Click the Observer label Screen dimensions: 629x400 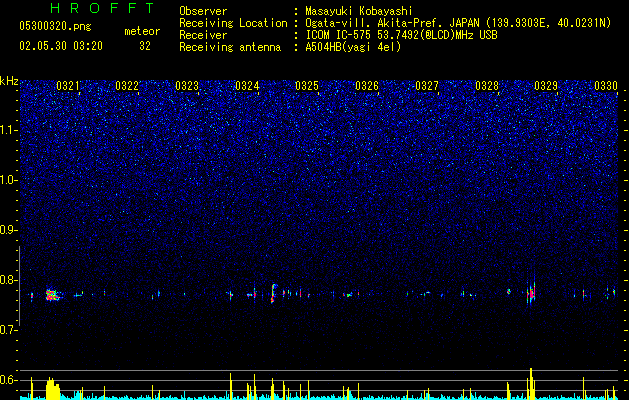point(203,11)
